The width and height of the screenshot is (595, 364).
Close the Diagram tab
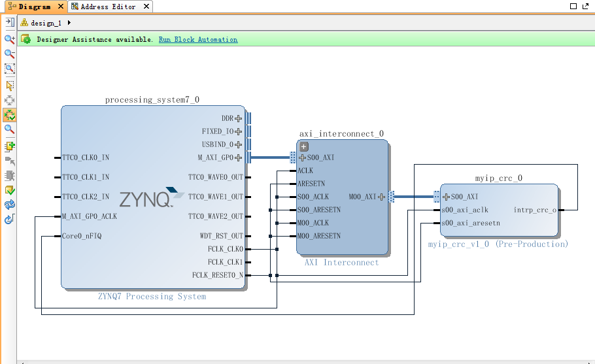tap(60, 7)
